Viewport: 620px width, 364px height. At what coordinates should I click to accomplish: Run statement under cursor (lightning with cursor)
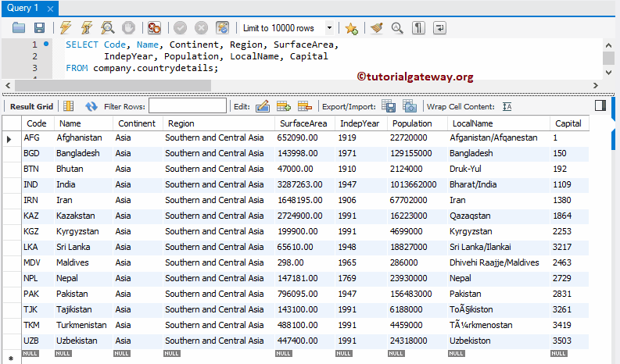87,28
